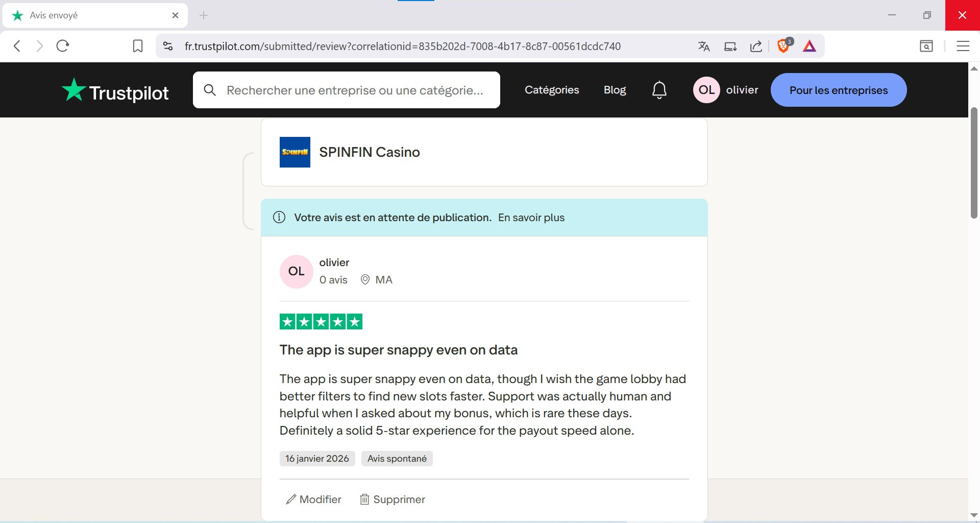Click the location pin icon next to MA
This screenshot has height=523, width=980.
[x=365, y=280]
